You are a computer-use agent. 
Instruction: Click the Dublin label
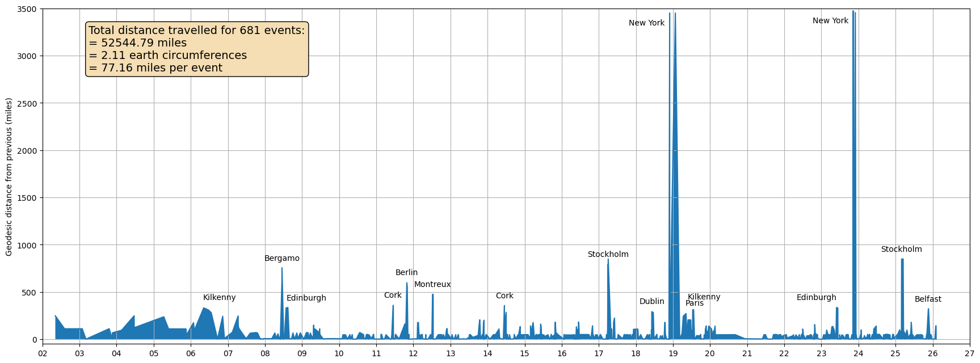[651, 302]
